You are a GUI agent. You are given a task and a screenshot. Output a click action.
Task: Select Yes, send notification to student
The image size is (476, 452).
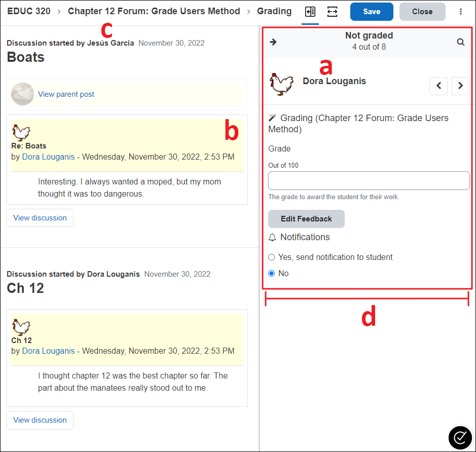pos(272,257)
